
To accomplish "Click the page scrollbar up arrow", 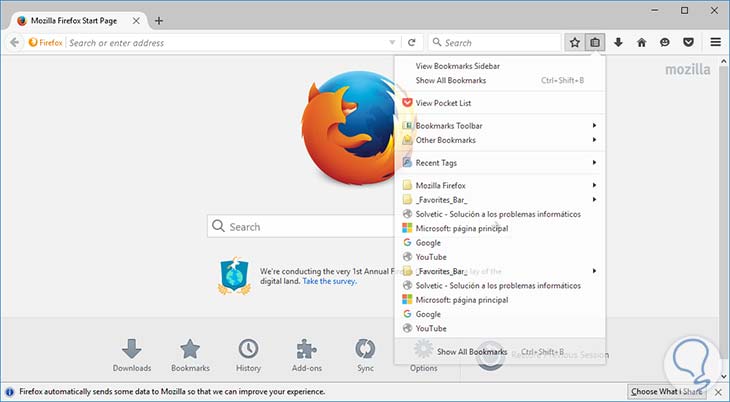I will click(x=723, y=61).
